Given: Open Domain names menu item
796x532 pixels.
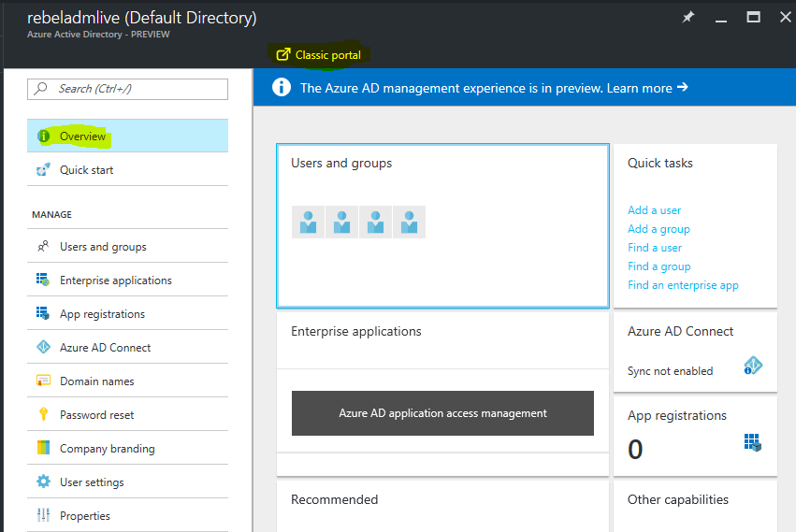Looking at the screenshot, I should 127,381.
